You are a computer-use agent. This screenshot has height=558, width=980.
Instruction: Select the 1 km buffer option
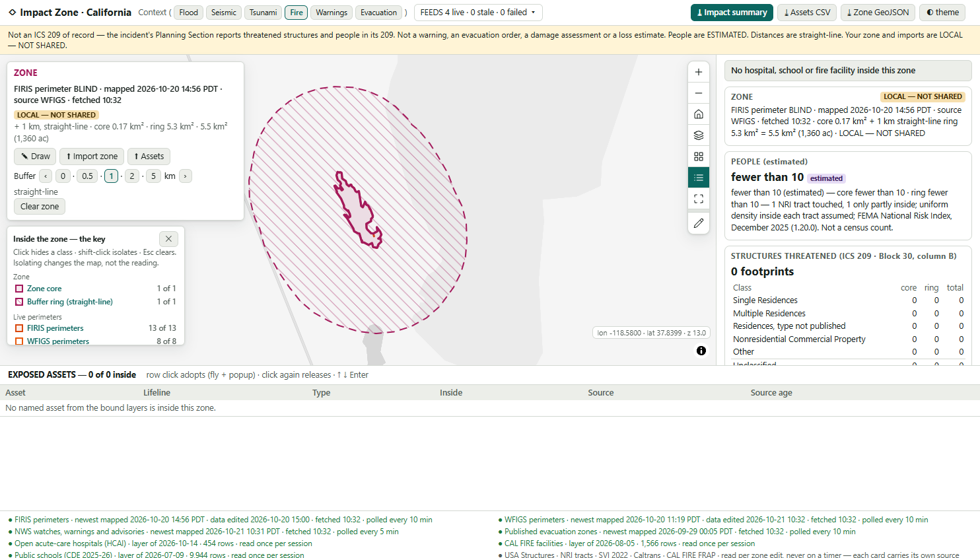[x=111, y=176]
